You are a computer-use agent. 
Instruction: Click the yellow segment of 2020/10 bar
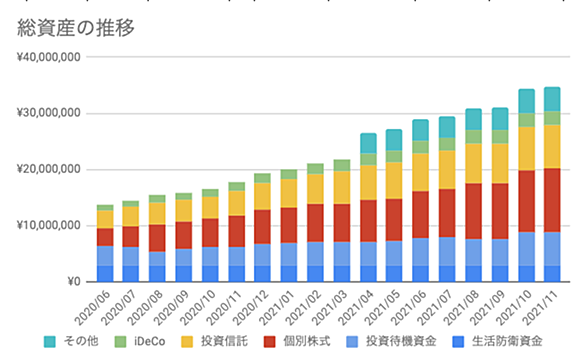pyautogui.click(x=210, y=207)
